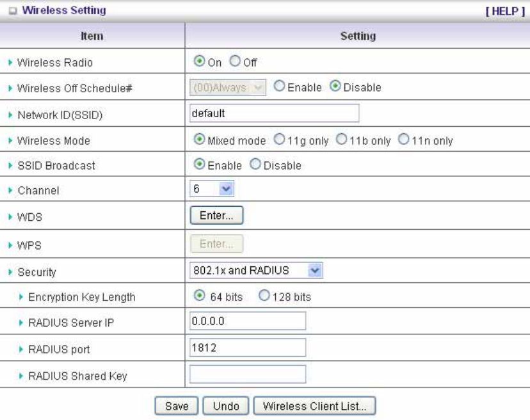
Task: Click the Item column header
Action: tap(92, 36)
